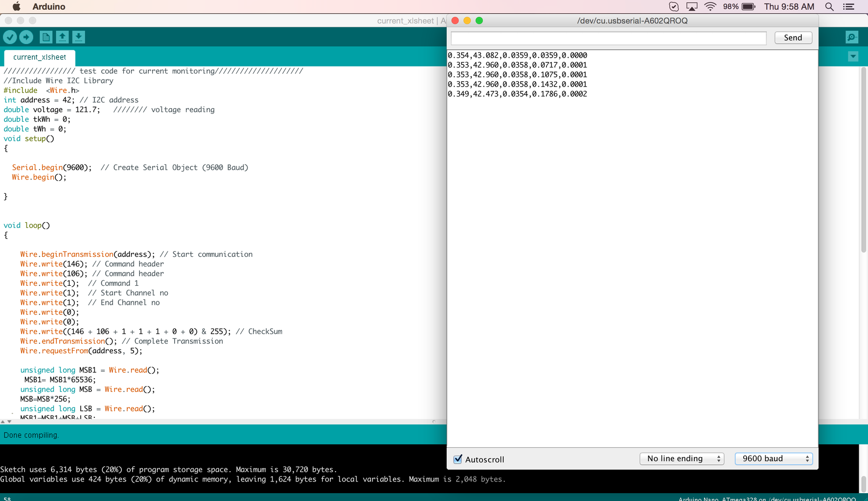
Task: Upload the sketch with the arrow icon
Action: 26,37
